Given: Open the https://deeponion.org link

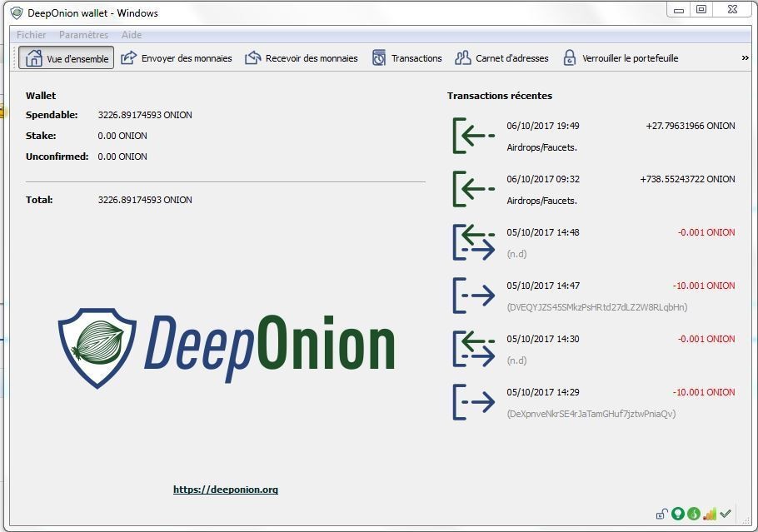Looking at the screenshot, I should 225,490.
